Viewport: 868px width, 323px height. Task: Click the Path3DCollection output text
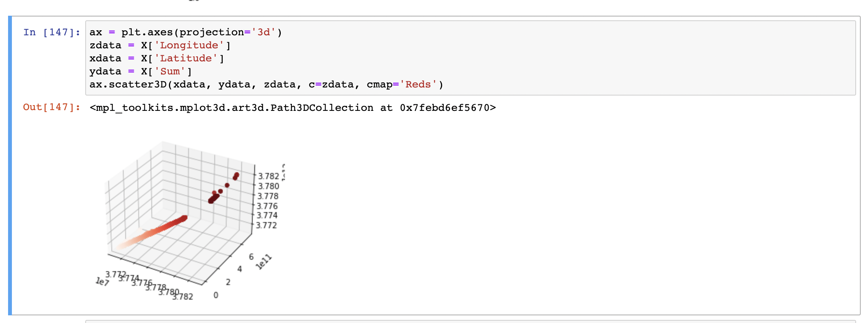pos(293,108)
